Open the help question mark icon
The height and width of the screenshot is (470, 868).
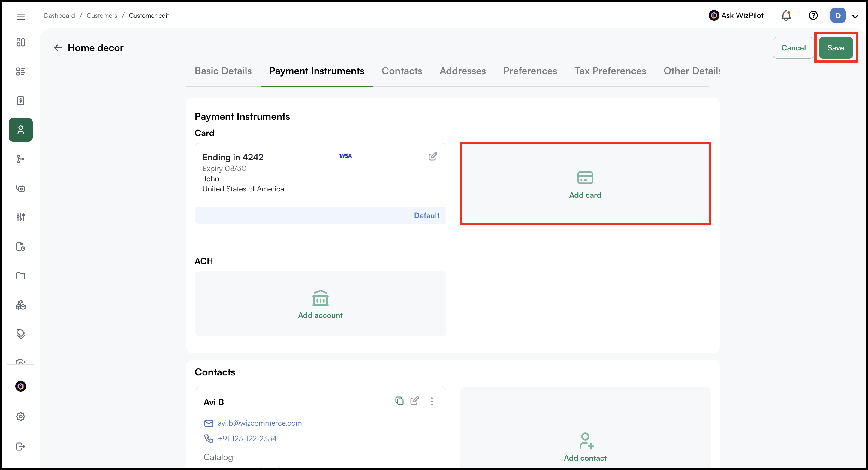click(813, 16)
